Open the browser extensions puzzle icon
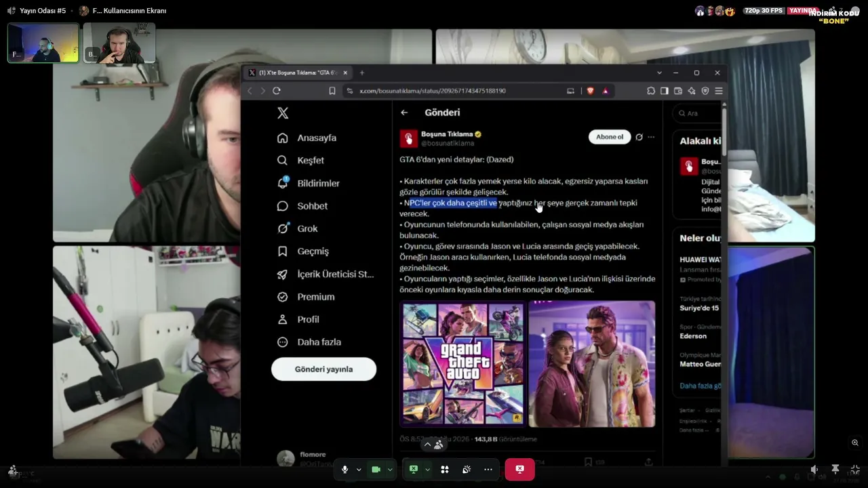This screenshot has height=488, width=868. click(x=651, y=91)
